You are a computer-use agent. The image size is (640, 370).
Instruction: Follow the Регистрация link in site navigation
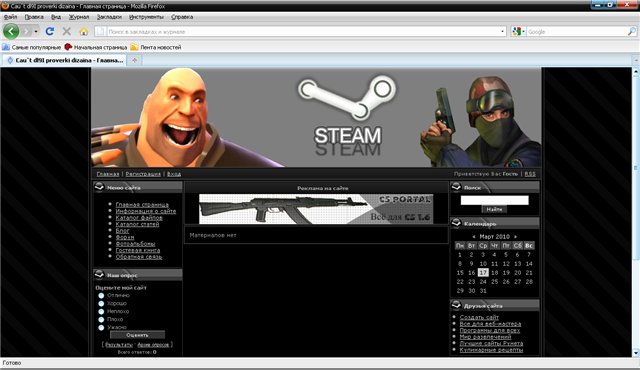tap(143, 174)
